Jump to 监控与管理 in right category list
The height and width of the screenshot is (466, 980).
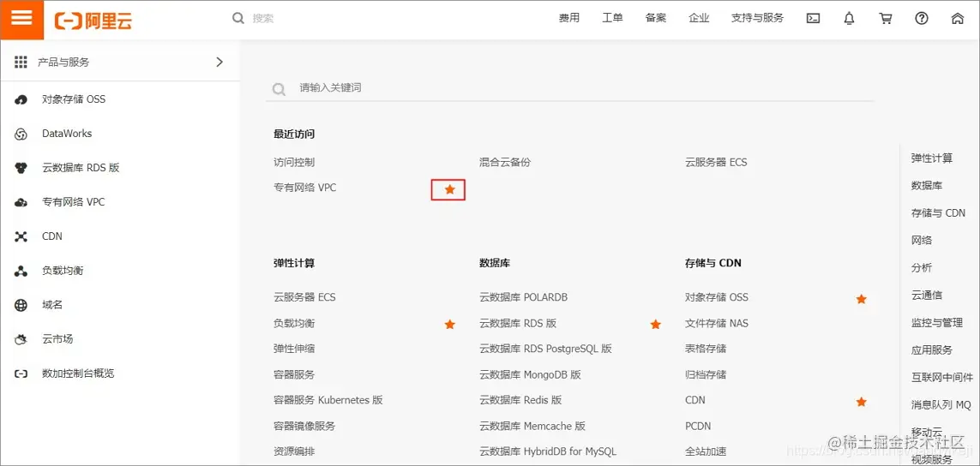tap(937, 323)
